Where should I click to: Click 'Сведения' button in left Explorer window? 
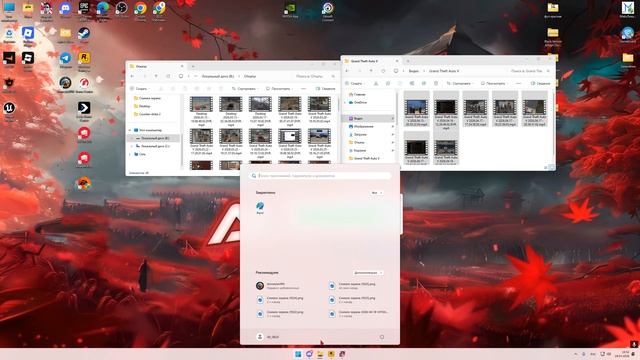tap(325, 89)
